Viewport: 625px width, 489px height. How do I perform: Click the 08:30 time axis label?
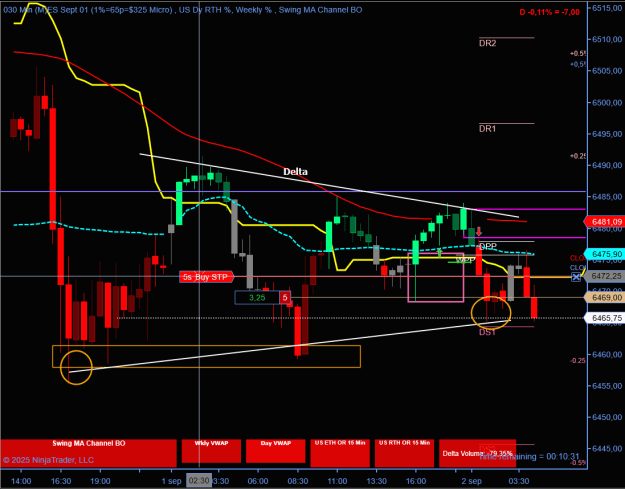pyautogui.click(x=297, y=481)
